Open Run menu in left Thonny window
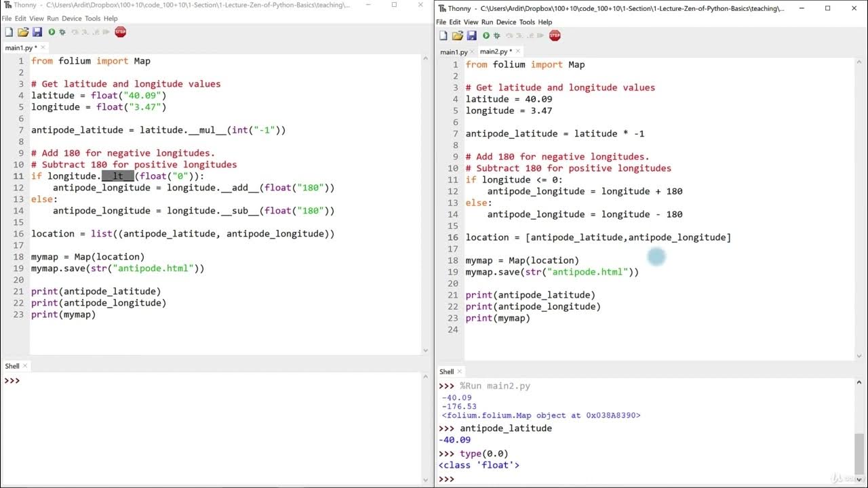The width and height of the screenshot is (868, 488). point(53,18)
